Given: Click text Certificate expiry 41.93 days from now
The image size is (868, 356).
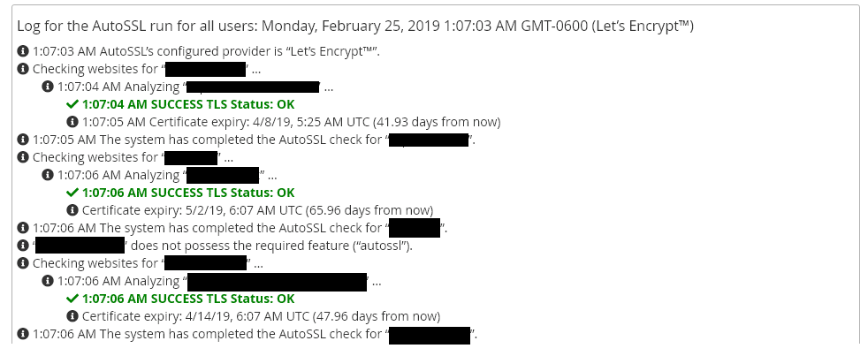Looking at the screenshot, I should click(291, 122).
